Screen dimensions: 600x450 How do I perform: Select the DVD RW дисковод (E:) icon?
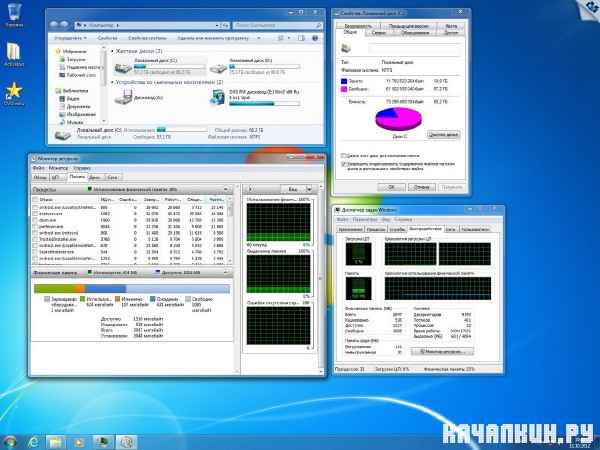[218, 97]
